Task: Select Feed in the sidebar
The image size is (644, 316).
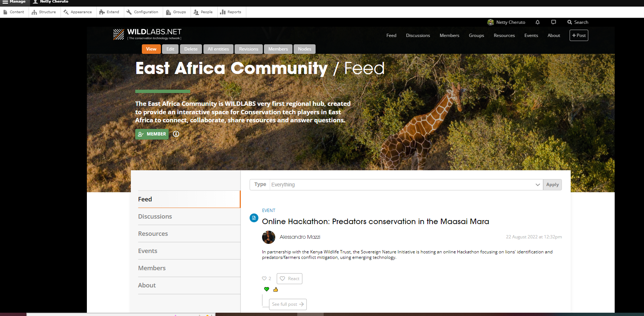Action: tap(189, 199)
